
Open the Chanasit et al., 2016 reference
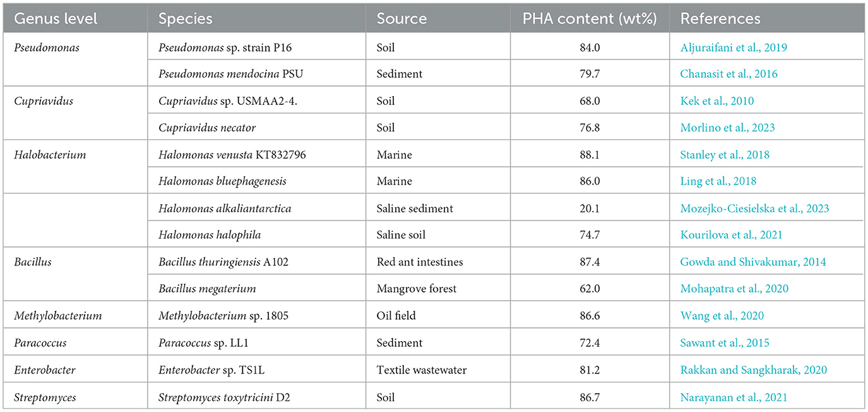click(728, 74)
